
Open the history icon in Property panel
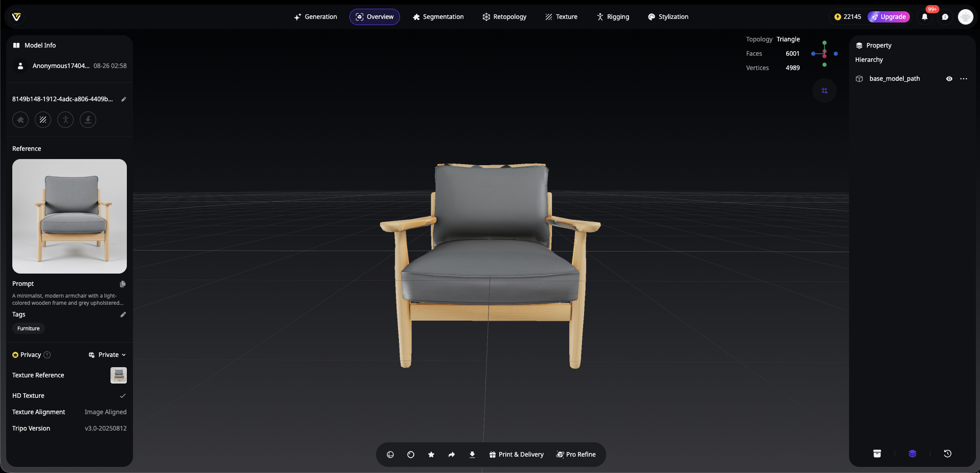click(947, 454)
